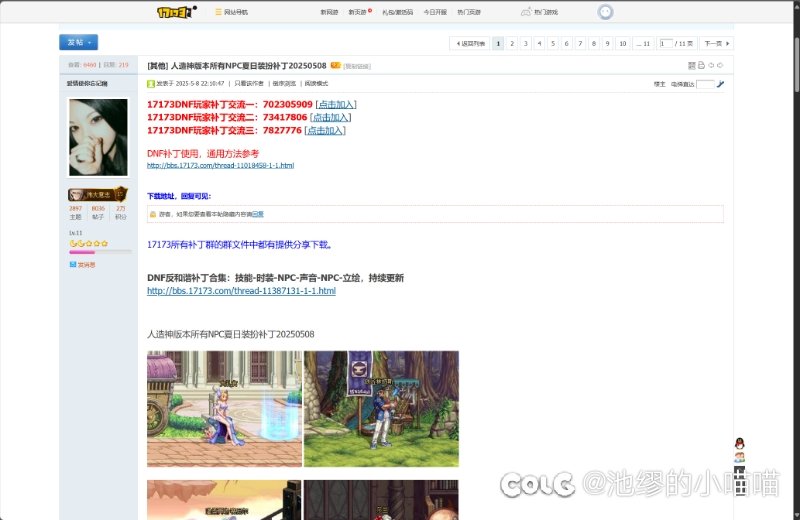Open the round user avatar in header

pos(605,12)
